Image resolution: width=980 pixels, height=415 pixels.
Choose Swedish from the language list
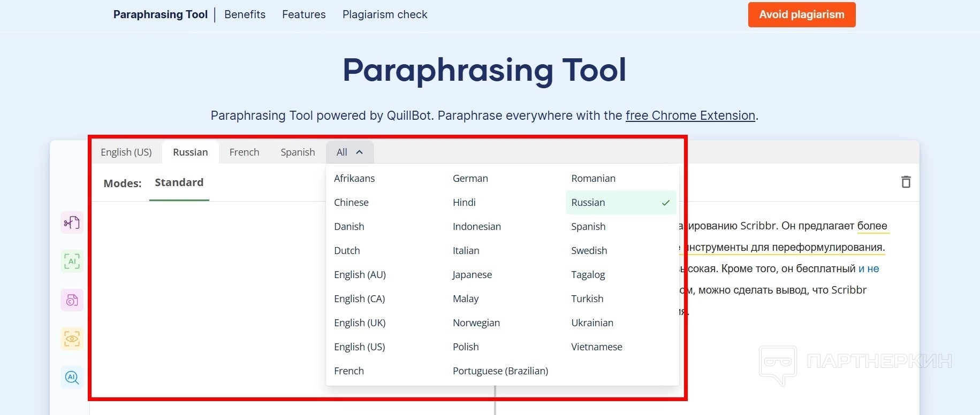(589, 250)
